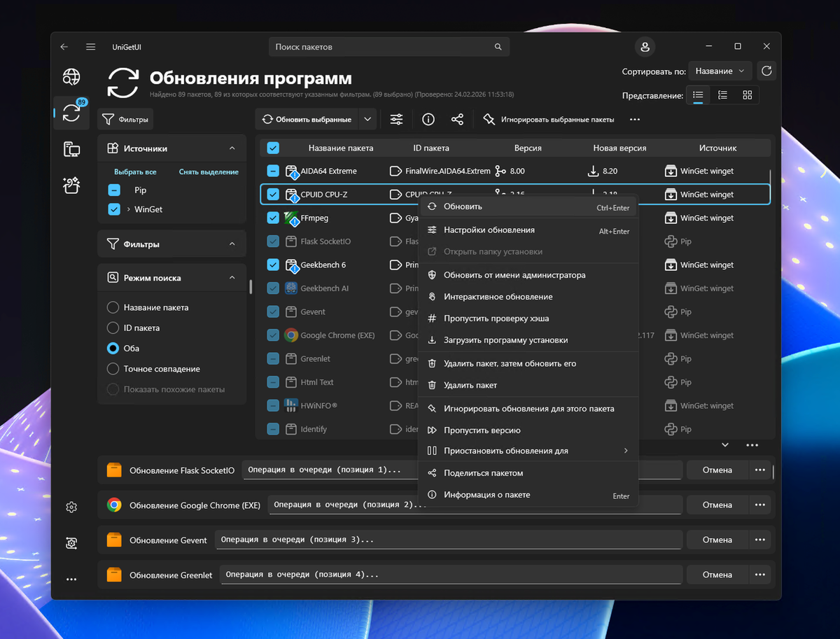The height and width of the screenshot is (639, 840).
Task: Switch to list view layout icon
Action: pos(698,94)
